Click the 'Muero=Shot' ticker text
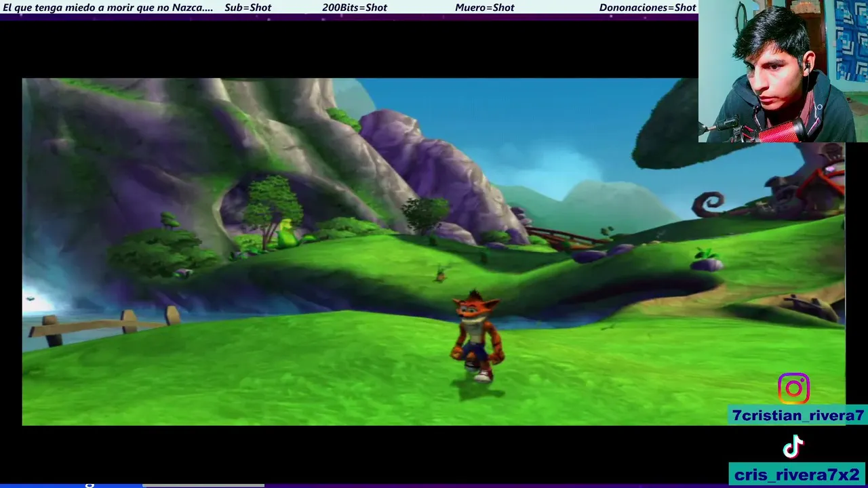The height and width of the screenshot is (488, 868). (485, 7)
